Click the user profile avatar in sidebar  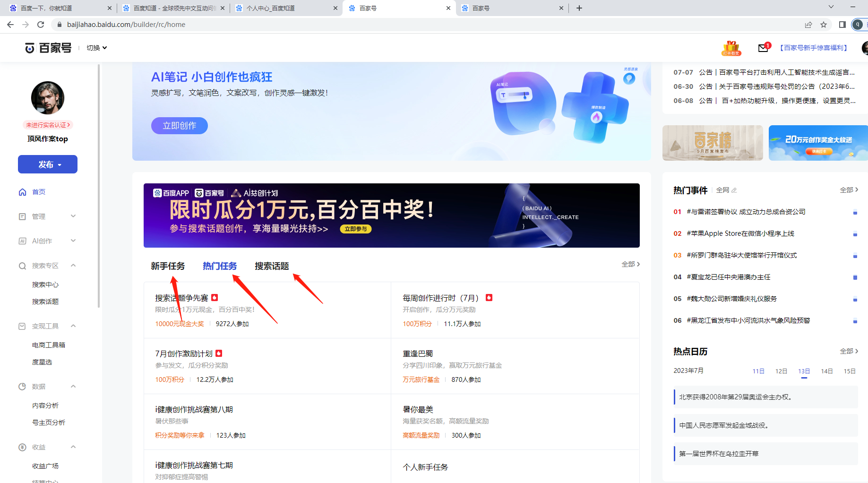(48, 98)
